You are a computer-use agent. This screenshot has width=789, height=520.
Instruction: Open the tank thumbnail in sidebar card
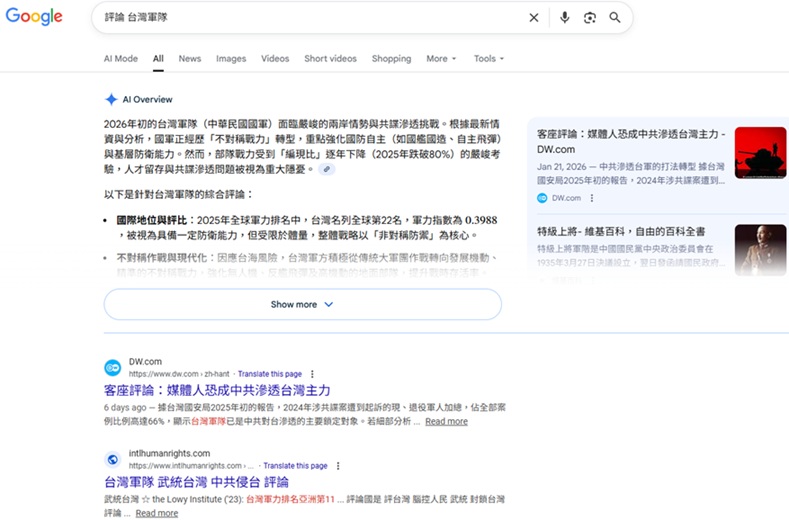[x=760, y=153]
